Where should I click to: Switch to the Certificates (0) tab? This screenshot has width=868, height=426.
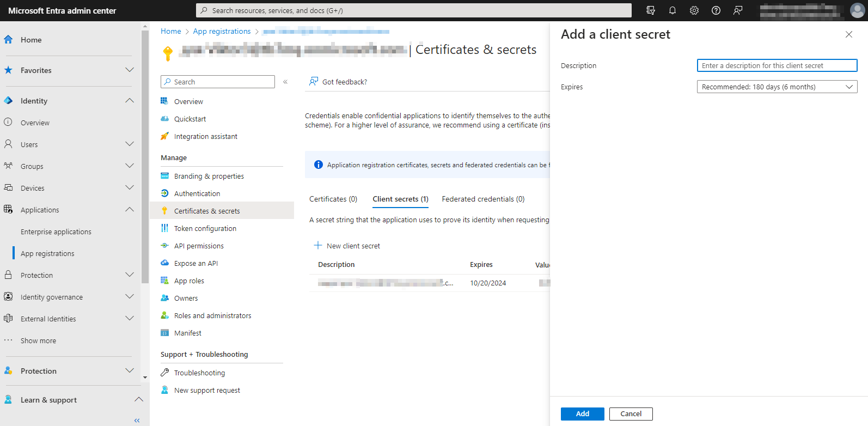coord(333,199)
